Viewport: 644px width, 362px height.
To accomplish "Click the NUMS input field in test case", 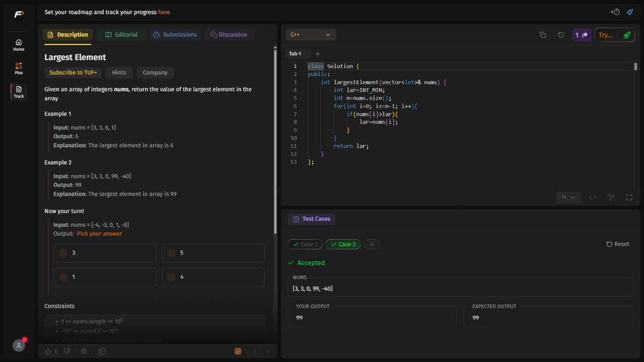I will [x=462, y=287].
